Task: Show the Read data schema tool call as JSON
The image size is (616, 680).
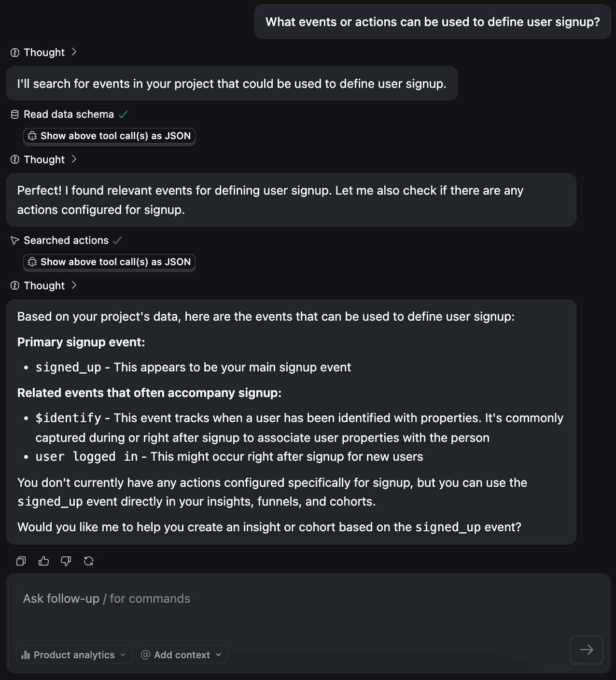Action: pyautogui.click(x=109, y=136)
